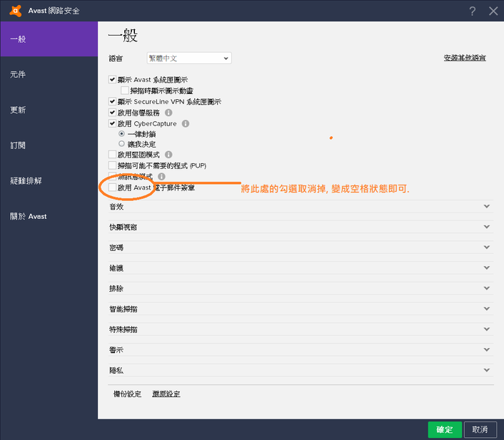
Task: Expand the 特殊掃描 section
Action: [301, 329]
